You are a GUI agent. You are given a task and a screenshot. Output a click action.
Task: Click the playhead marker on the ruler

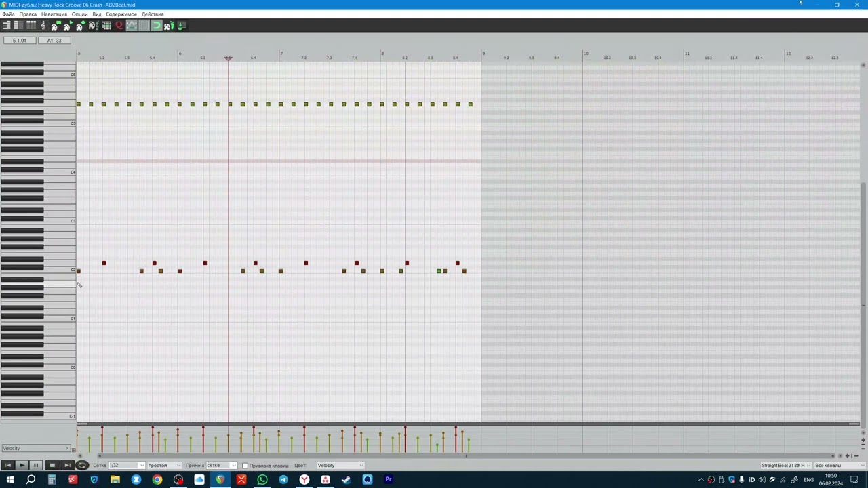tap(228, 58)
